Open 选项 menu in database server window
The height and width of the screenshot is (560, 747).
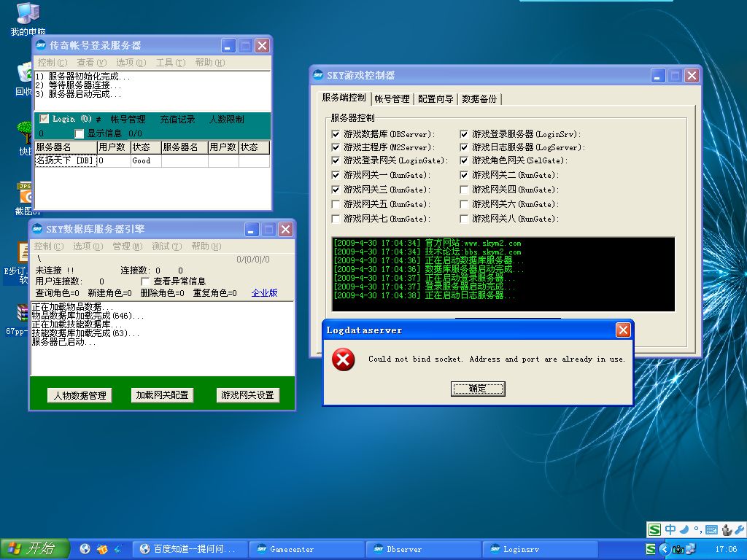[88, 246]
